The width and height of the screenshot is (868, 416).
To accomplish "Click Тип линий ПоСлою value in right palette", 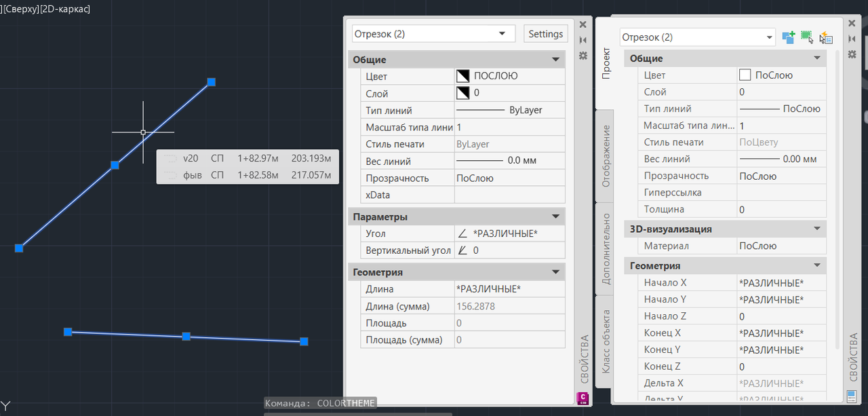I will [782, 109].
